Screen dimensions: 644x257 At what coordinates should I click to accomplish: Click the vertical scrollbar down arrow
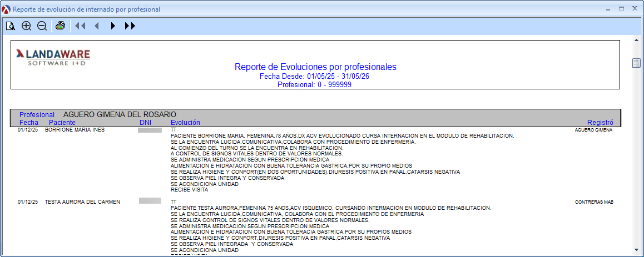(636, 249)
